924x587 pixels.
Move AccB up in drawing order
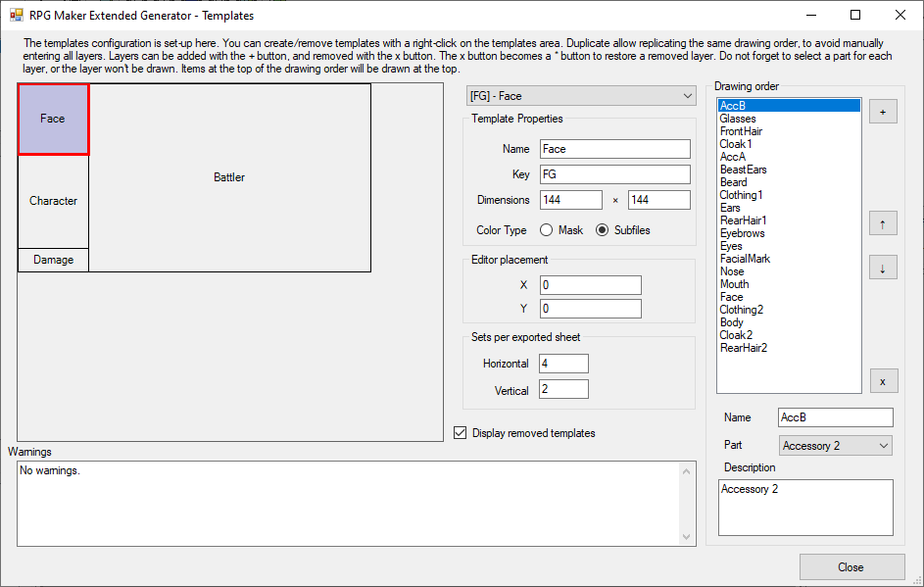pyautogui.click(x=882, y=222)
